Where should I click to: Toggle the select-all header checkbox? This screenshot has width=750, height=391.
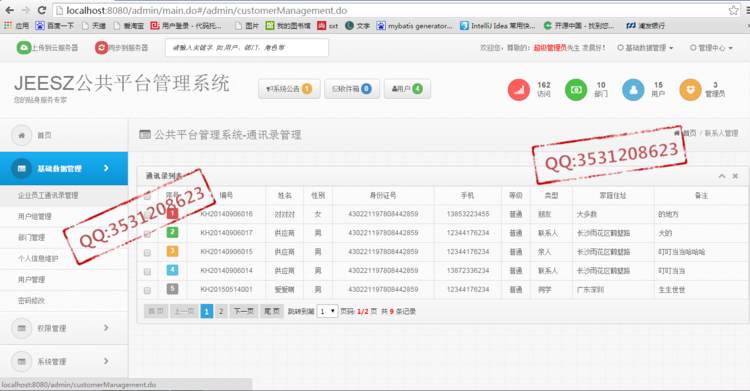[x=147, y=196]
